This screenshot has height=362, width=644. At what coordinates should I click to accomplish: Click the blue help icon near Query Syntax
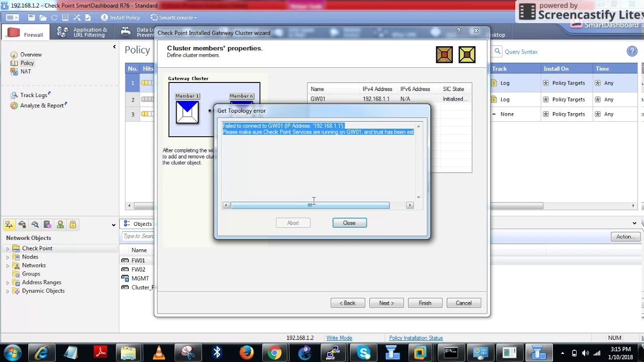coord(632,51)
